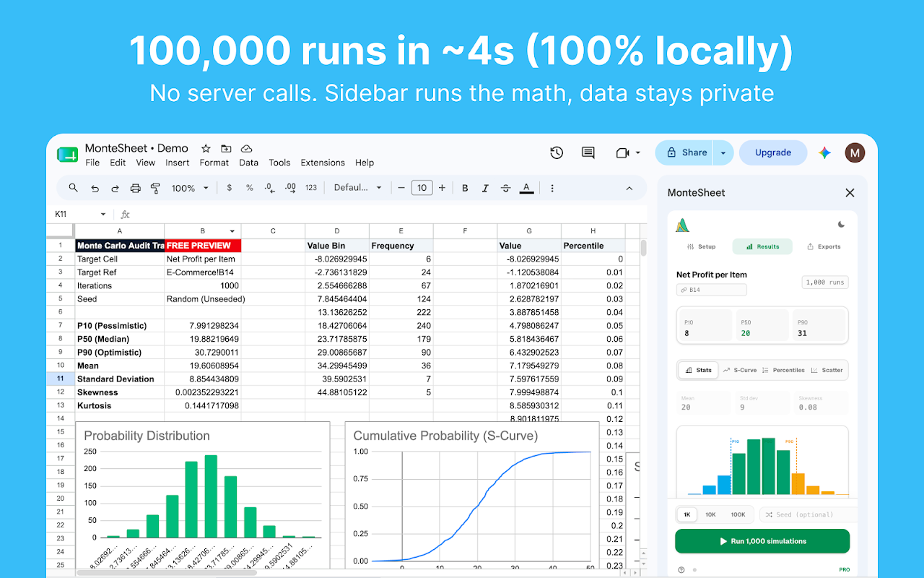Screen dimensions: 924x578
Task: Switch sidebar chart to Percentiles view
Action: [x=783, y=370]
